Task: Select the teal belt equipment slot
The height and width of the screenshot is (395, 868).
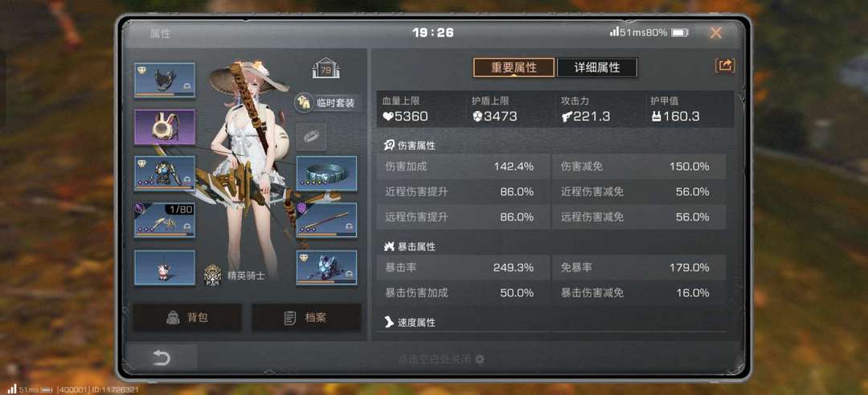Action: click(326, 174)
